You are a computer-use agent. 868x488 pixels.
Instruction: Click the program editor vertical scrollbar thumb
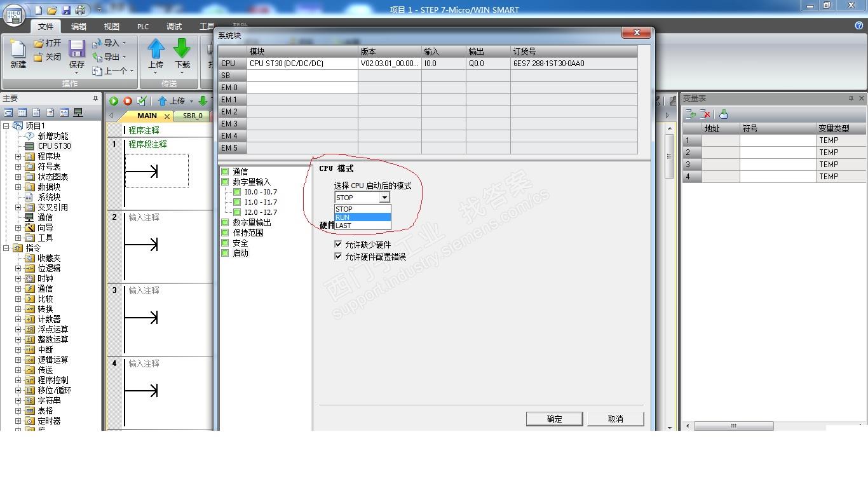coord(669,156)
